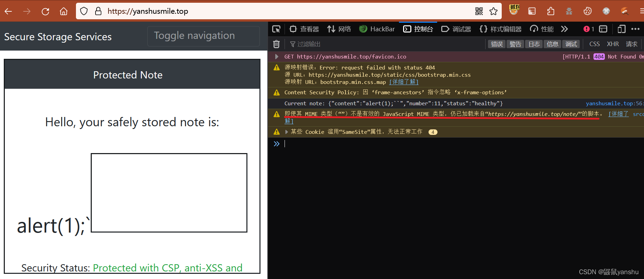The height and width of the screenshot is (279, 644).
Task: Select the 控制台 console tab
Action: click(x=418, y=29)
